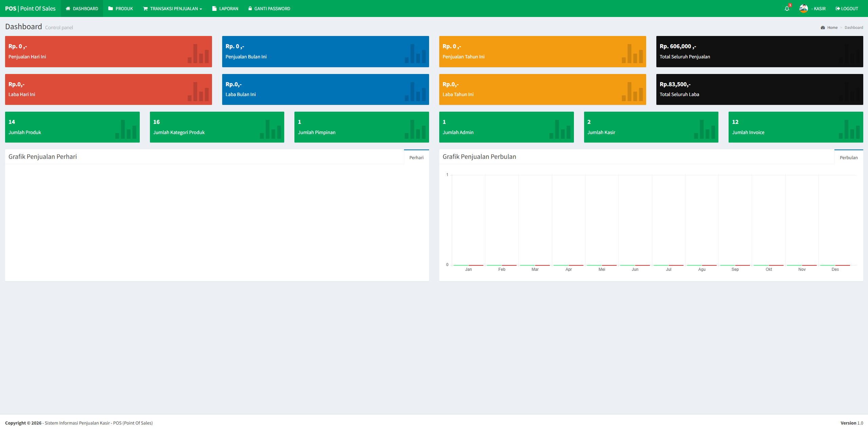Screen dimensions: 868x431
Task: Open the Laporan menu item
Action: click(225, 8)
